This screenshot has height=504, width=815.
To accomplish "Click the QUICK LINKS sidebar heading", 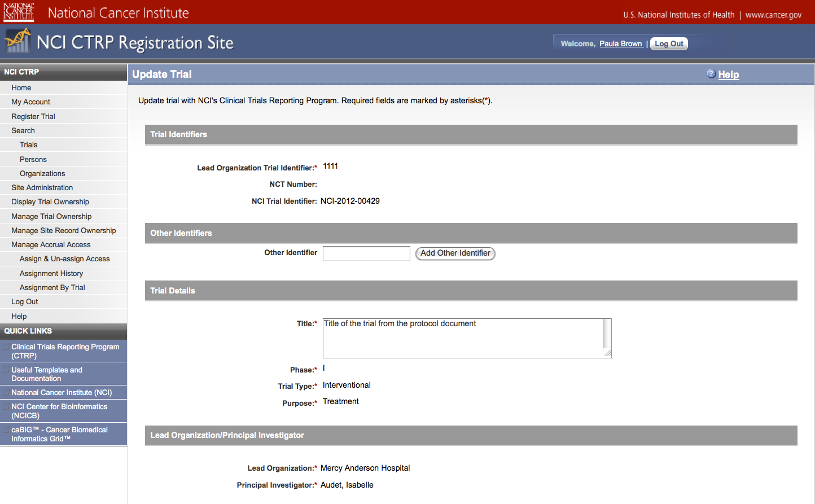I will click(x=63, y=331).
